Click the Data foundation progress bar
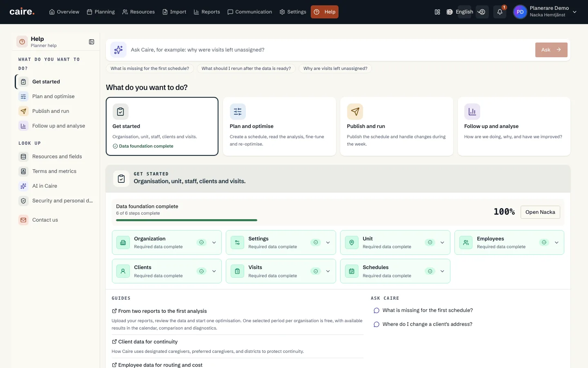 [x=187, y=220]
